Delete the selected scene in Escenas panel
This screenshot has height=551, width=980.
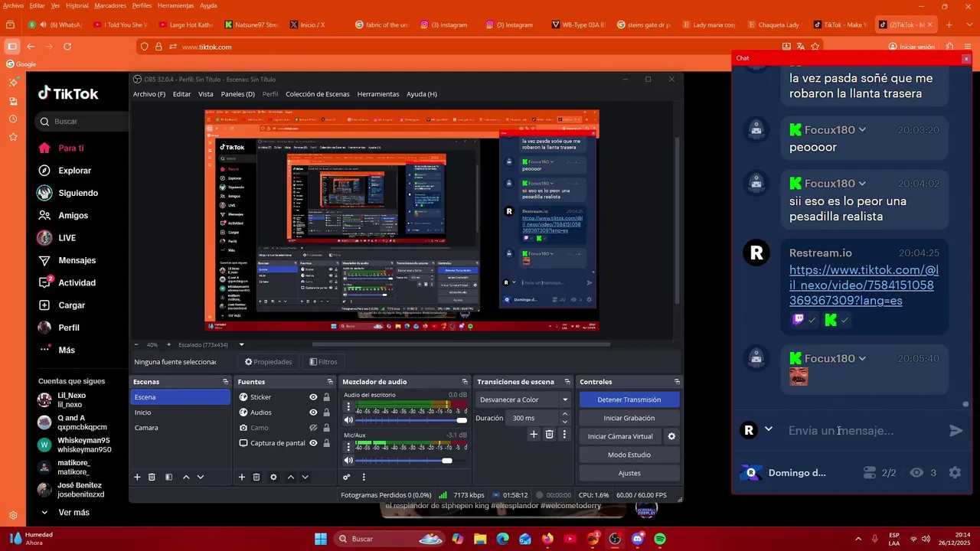pos(152,477)
